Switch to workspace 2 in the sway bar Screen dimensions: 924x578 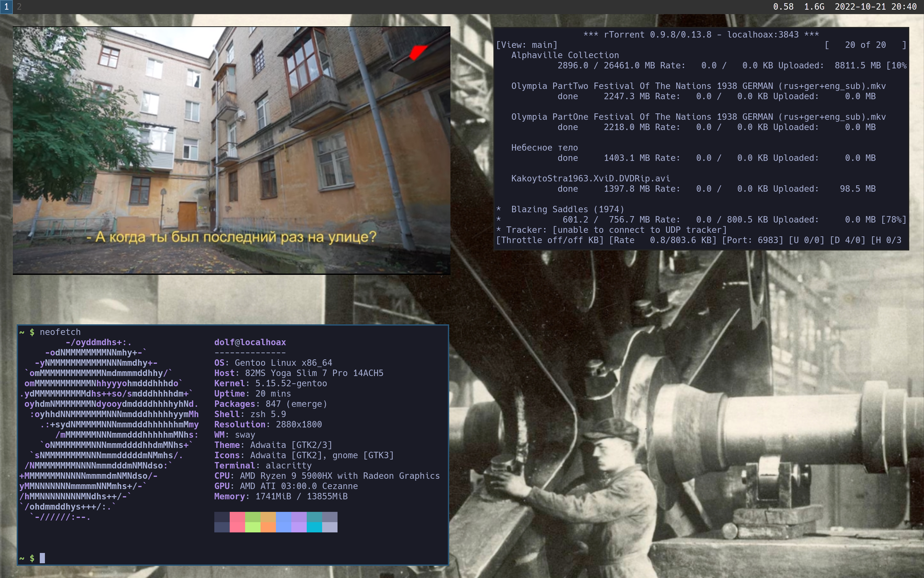(19, 7)
